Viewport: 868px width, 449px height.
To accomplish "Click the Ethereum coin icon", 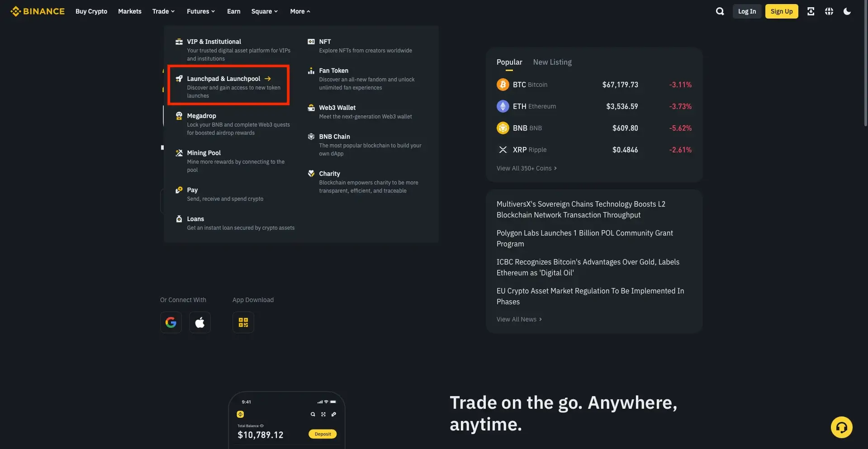I will coord(503,106).
